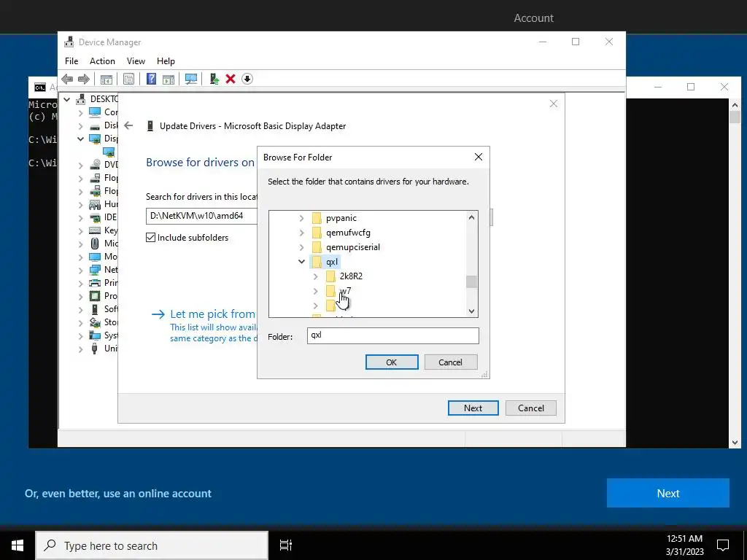This screenshot has height=560, width=747.
Task: Select the qemufwcfg folder
Action: [x=348, y=233]
